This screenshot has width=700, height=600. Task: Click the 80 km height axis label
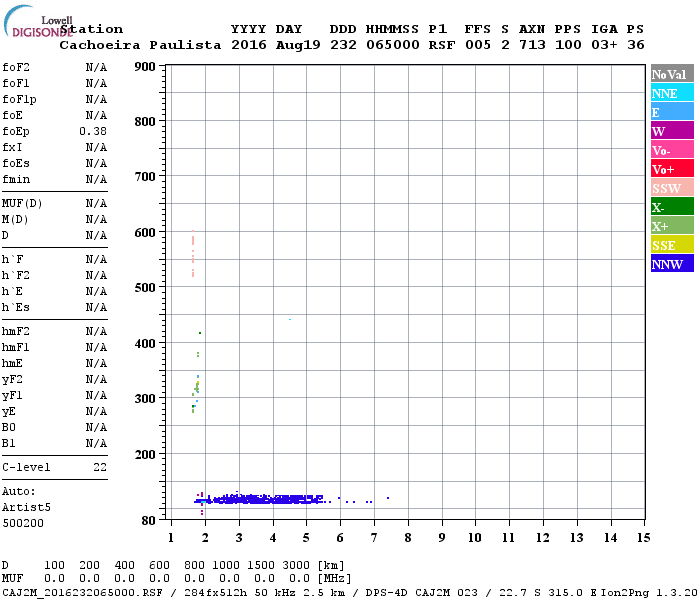149,521
